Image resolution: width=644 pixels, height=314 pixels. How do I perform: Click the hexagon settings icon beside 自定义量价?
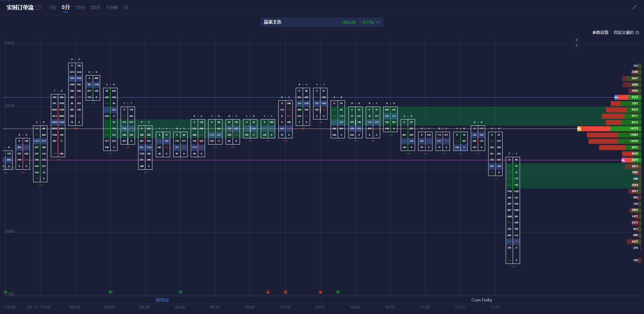(x=637, y=33)
